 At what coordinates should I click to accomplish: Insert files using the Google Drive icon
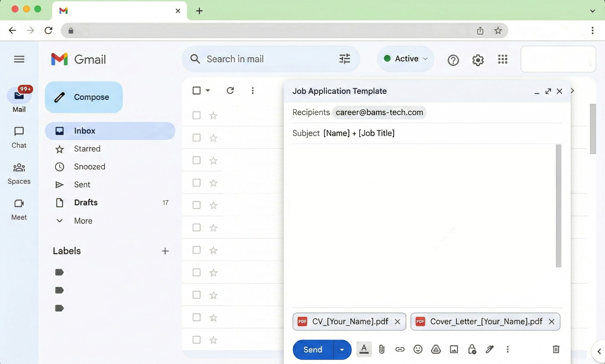436,349
